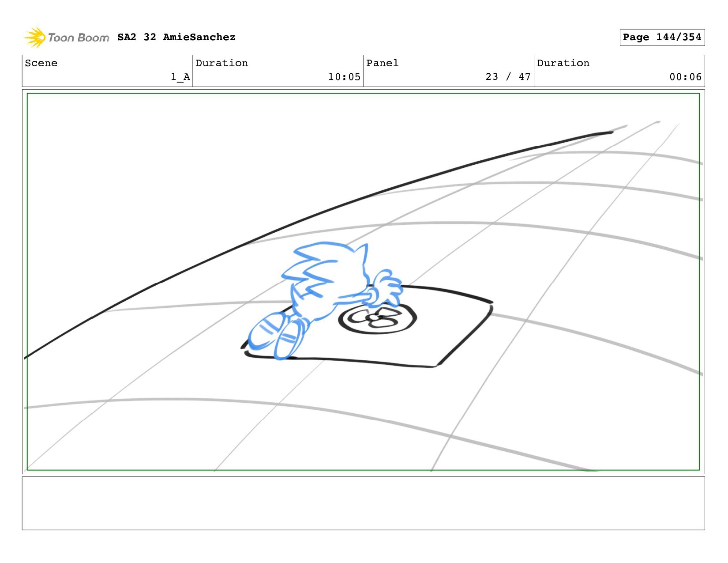The width and height of the screenshot is (728, 563).
Task: Click the Scene header label
Action: [x=41, y=63]
